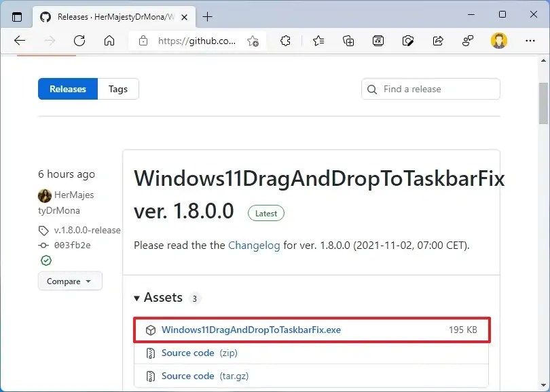Image resolution: width=550 pixels, height=392 pixels.
Task: Open Settings and more menu
Action: tap(530, 41)
